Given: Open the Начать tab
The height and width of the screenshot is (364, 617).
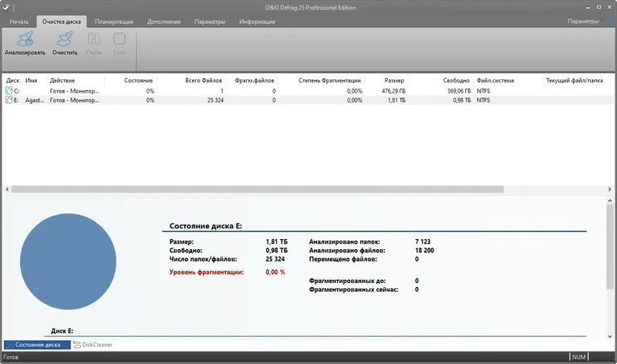Looking at the screenshot, I should [x=19, y=22].
